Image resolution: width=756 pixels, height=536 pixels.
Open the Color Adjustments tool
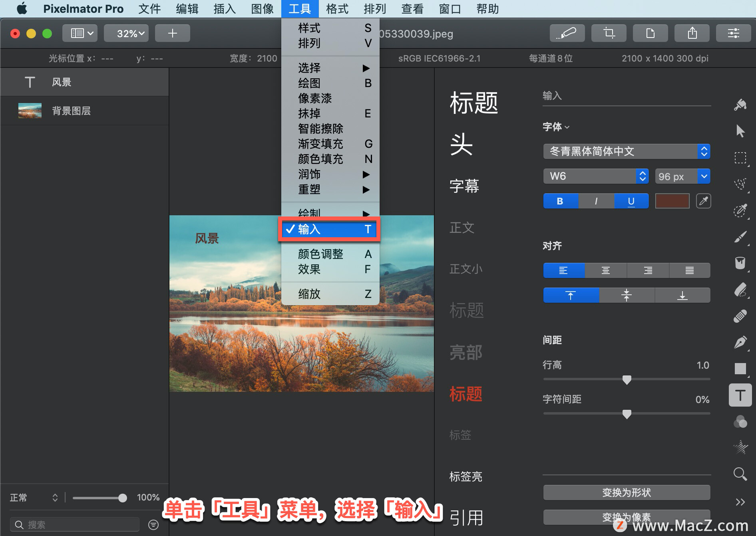(740, 421)
